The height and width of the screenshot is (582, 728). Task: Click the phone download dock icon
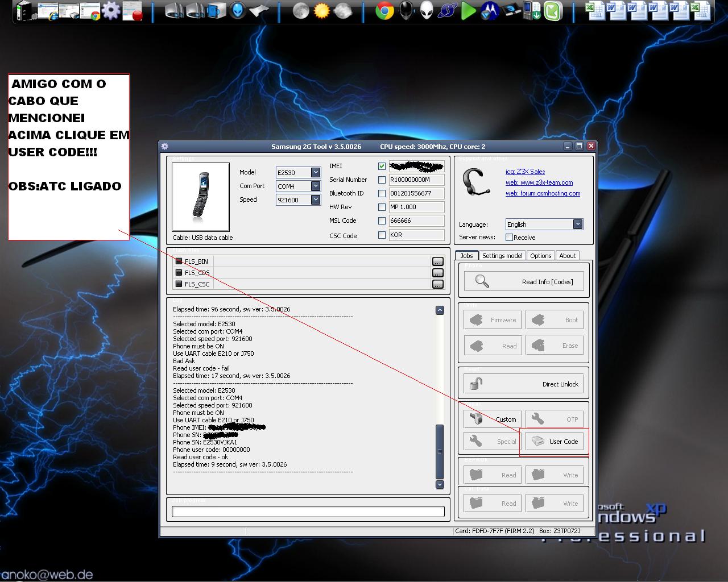tap(532, 11)
